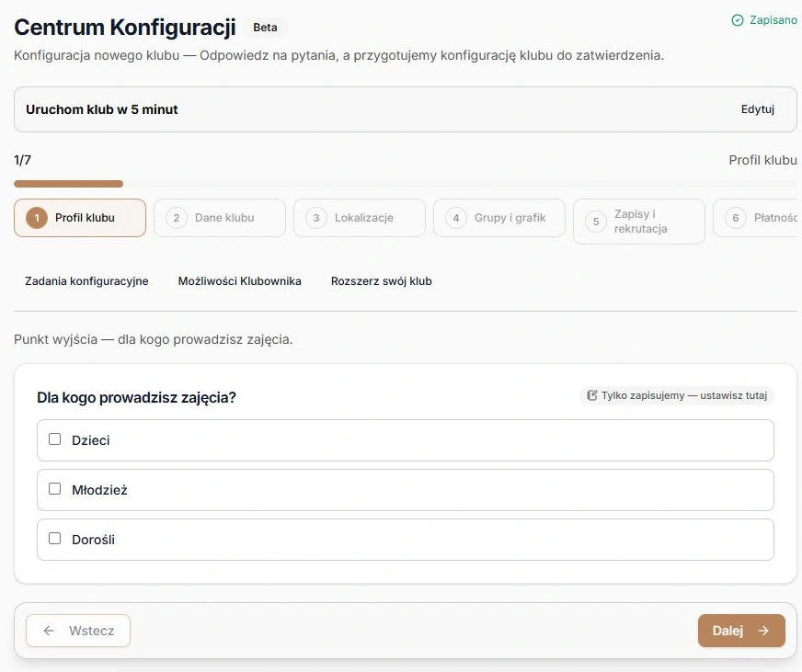
Task: Check the Dzieci checkbox
Action: (55, 439)
